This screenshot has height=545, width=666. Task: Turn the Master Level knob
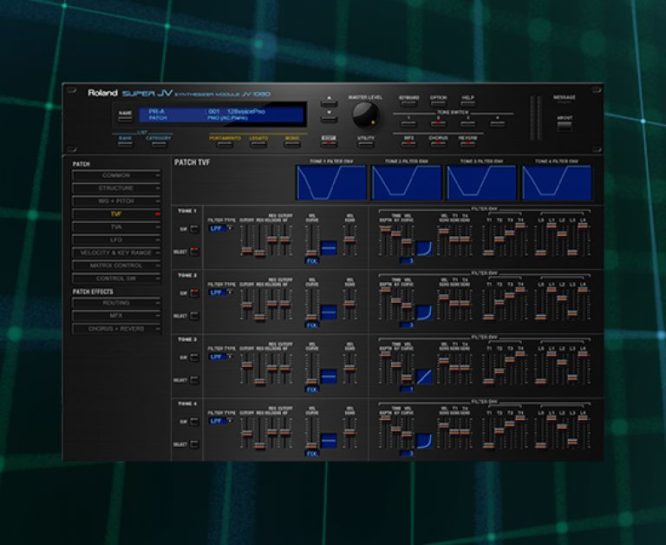(365, 112)
